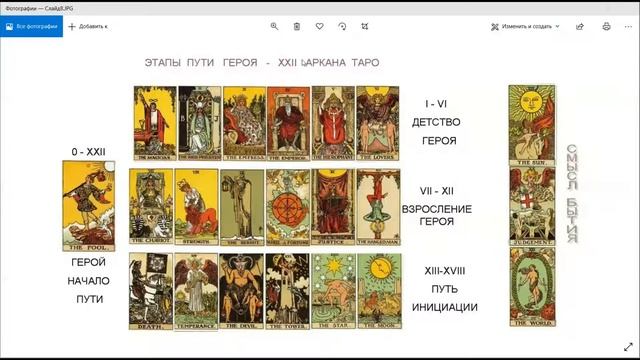Print the photo using the printer icon

point(607,27)
